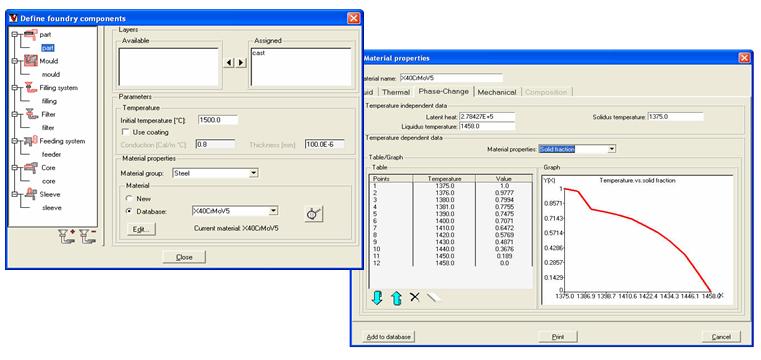Click the Conduction input field
The width and height of the screenshot is (761, 360).
(215, 144)
